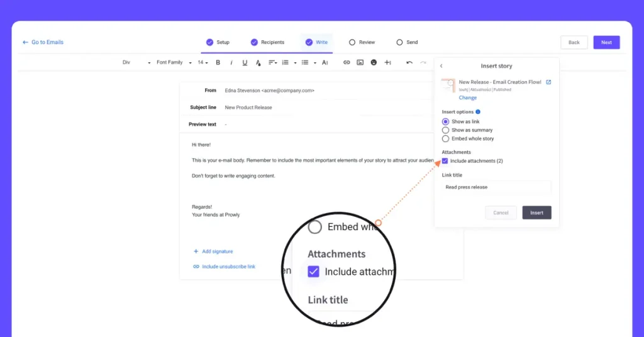644x337 pixels.
Task: Click the plus insert icon in toolbar
Action: [387, 62]
